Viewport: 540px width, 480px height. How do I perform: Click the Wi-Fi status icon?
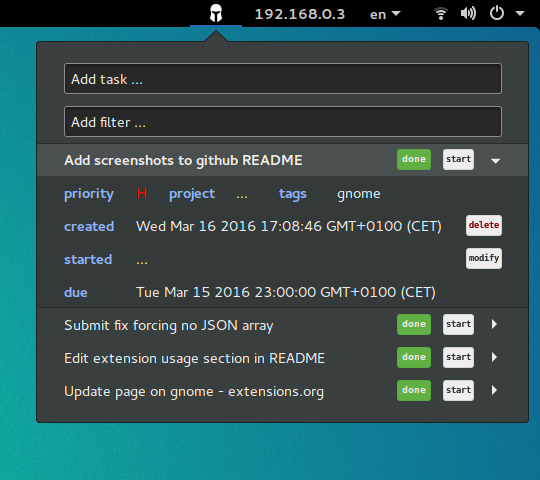pos(440,14)
